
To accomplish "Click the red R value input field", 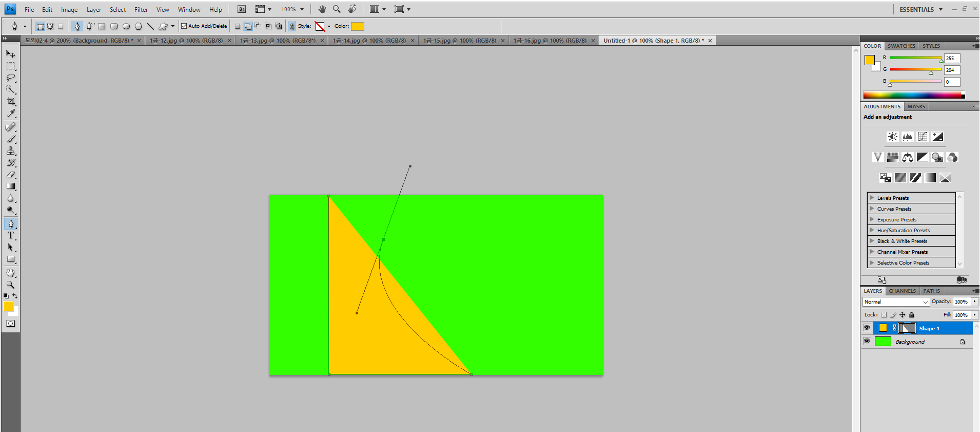I will 951,59.
